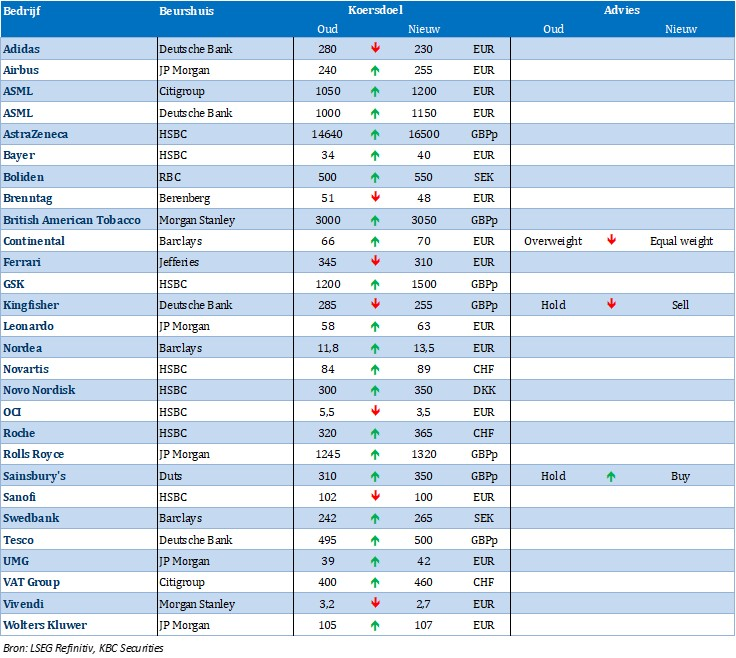736x658 pixels.
Task: Click the Buy advice for Sainsbury's
Action: [680, 476]
